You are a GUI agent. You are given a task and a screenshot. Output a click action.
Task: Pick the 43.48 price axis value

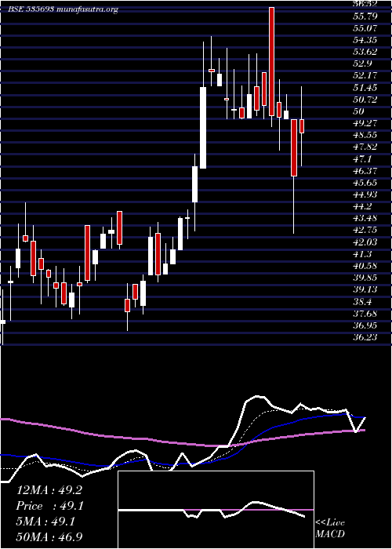[x=365, y=218]
